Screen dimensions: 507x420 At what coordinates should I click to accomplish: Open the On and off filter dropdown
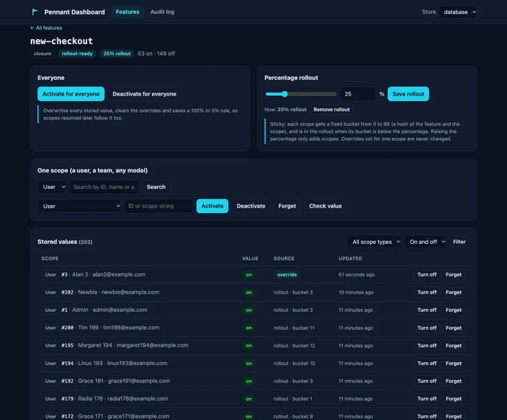[425, 242]
